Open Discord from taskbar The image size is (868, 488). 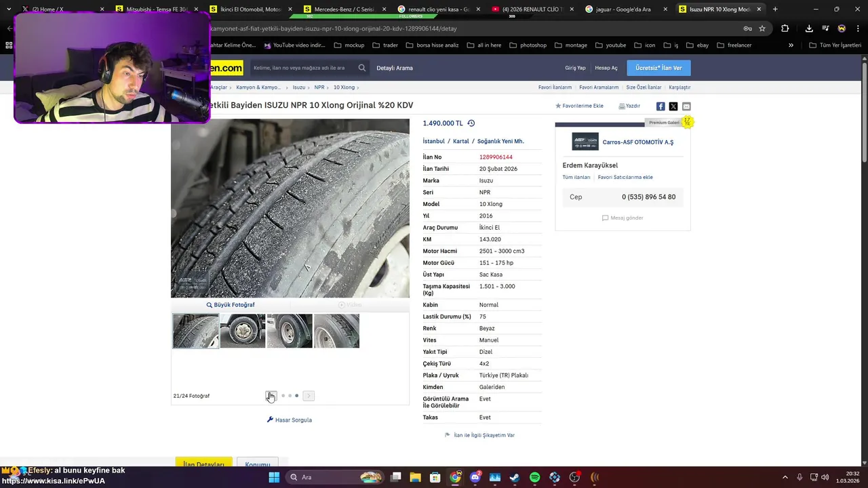(x=475, y=477)
